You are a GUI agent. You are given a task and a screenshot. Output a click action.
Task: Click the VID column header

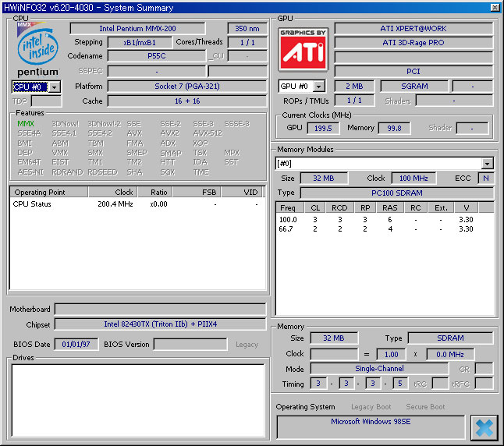coord(242,192)
